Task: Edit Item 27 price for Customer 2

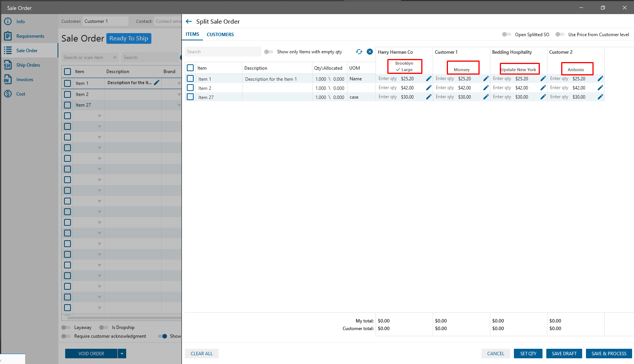Action: pos(600,97)
